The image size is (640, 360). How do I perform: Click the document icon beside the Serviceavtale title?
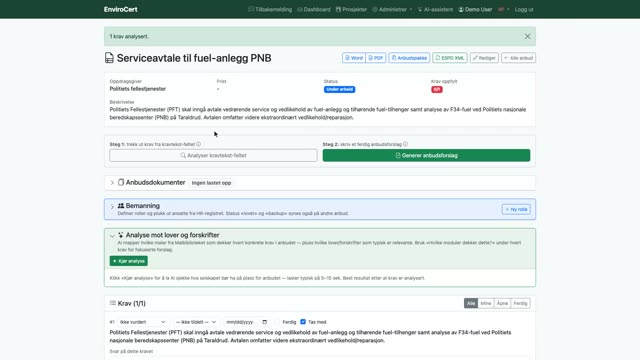[x=109, y=58]
